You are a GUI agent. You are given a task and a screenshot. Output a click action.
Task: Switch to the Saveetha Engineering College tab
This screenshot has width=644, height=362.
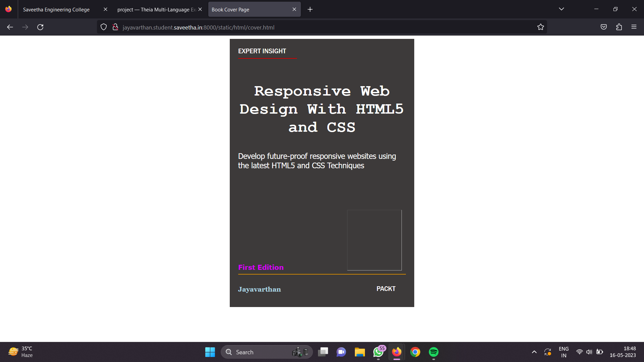(56, 9)
